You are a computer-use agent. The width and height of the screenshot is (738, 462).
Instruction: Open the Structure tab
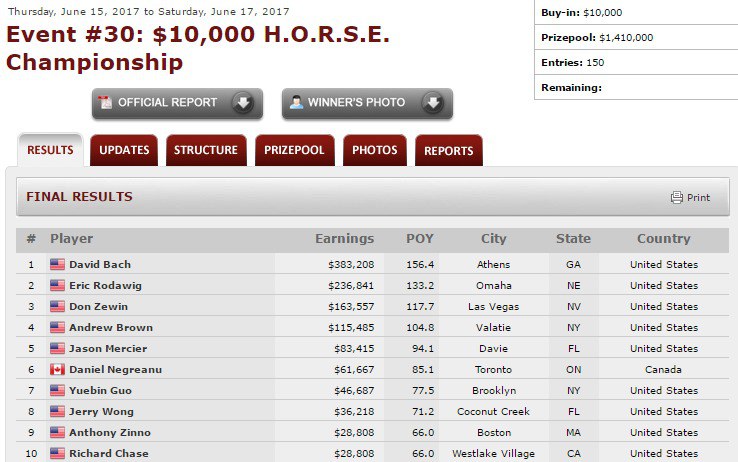point(206,151)
